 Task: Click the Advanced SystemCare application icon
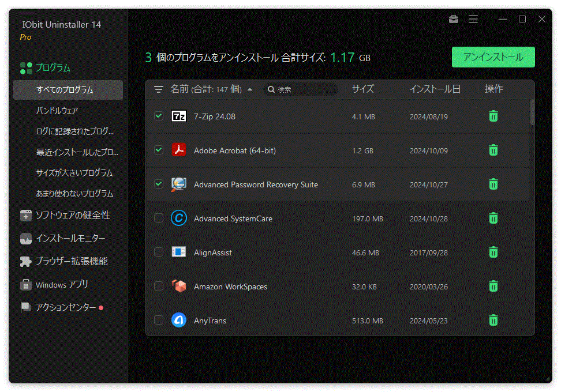[x=179, y=218]
